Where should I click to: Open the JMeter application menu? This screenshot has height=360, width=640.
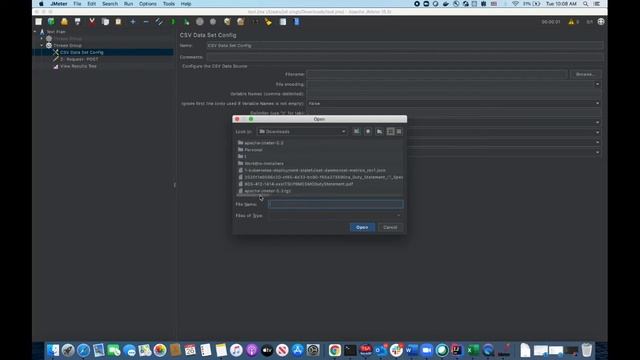pos(59,4)
